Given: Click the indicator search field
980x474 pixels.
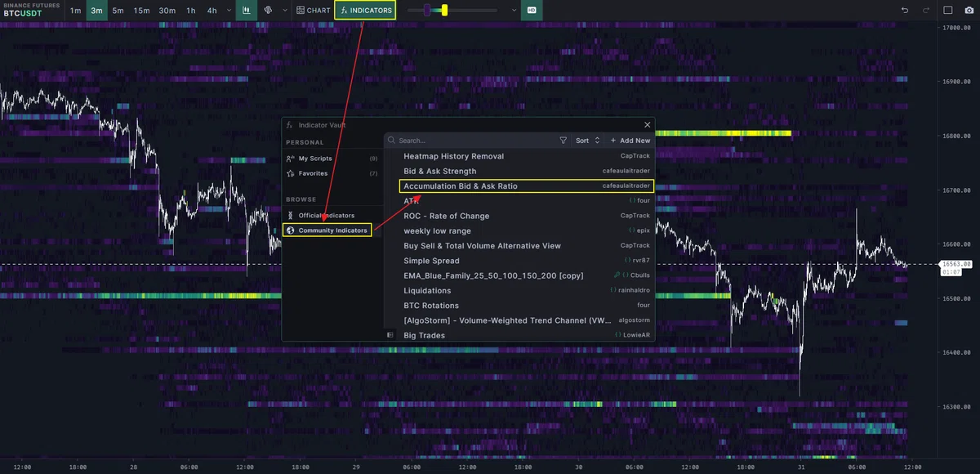Looking at the screenshot, I should [x=474, y=141].
